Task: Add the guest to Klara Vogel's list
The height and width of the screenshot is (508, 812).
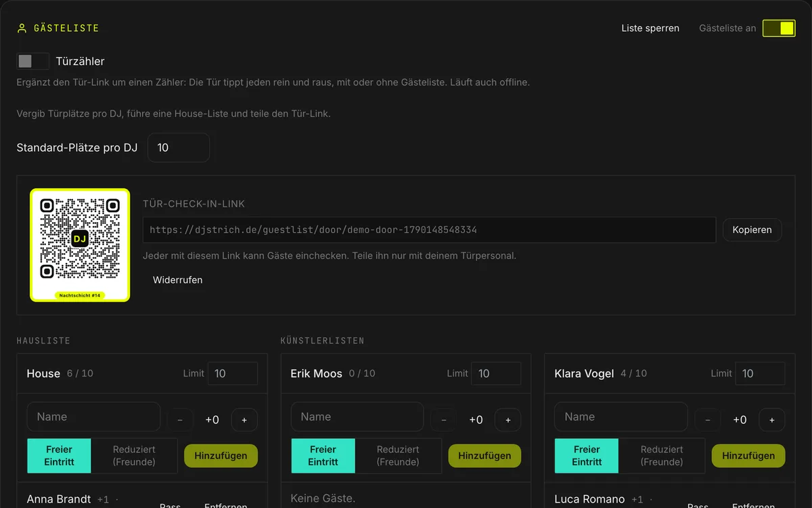Action: 748,456
